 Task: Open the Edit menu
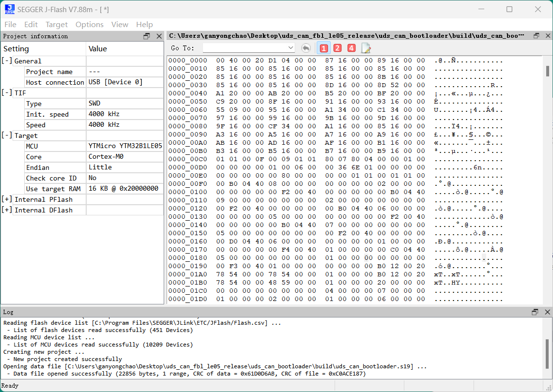[31, 25]
